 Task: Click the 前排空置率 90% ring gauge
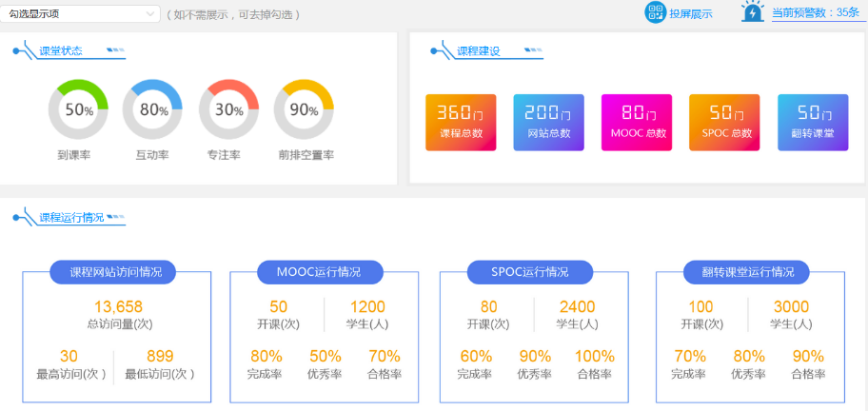click(x=304, y=109)
